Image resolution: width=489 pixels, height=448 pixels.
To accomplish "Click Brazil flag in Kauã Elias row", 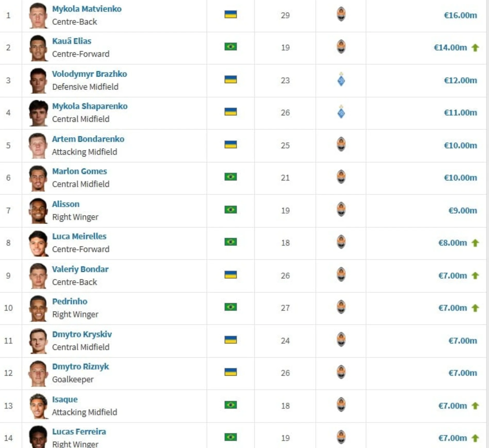I will tap(230, 47).
